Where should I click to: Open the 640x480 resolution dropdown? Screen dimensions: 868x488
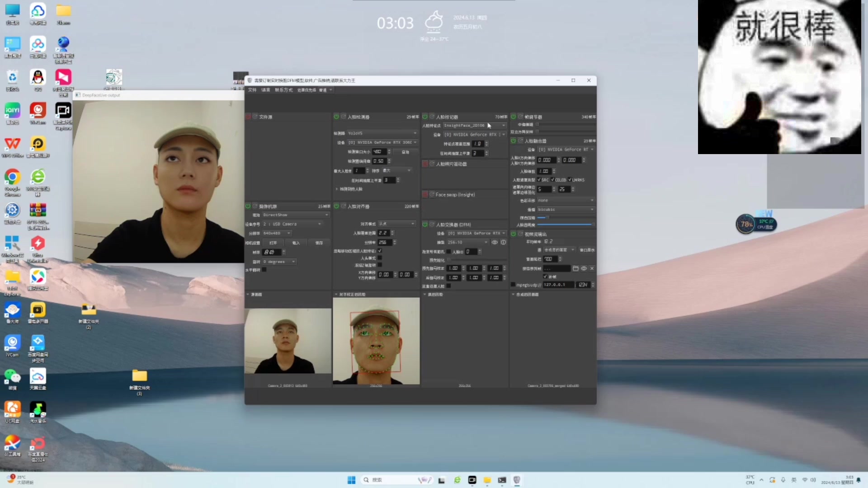tap(277, 233)
